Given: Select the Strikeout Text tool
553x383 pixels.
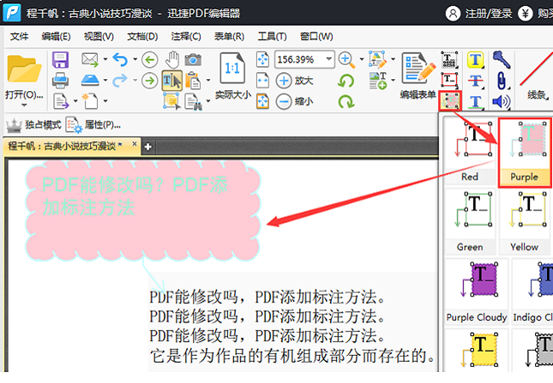Looking at the screenshot, I should click(475, 81).
